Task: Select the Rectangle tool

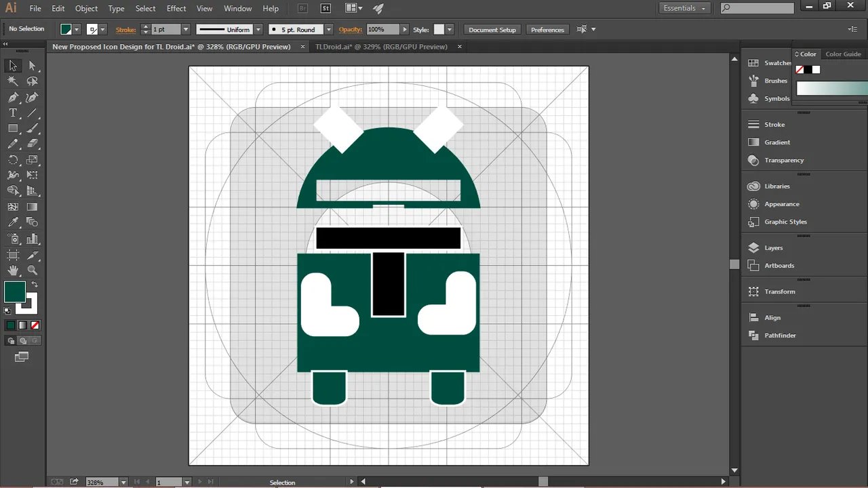Action: [13, 128]
